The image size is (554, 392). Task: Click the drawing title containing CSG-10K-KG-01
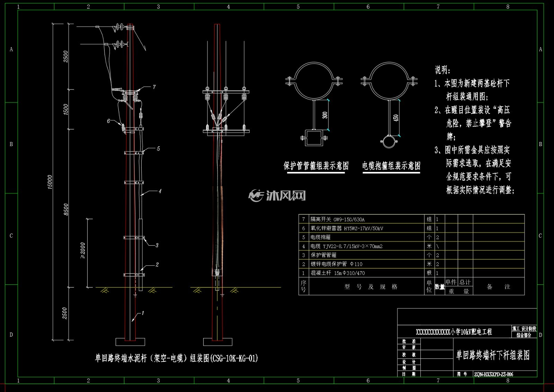[x=177, y=358]
